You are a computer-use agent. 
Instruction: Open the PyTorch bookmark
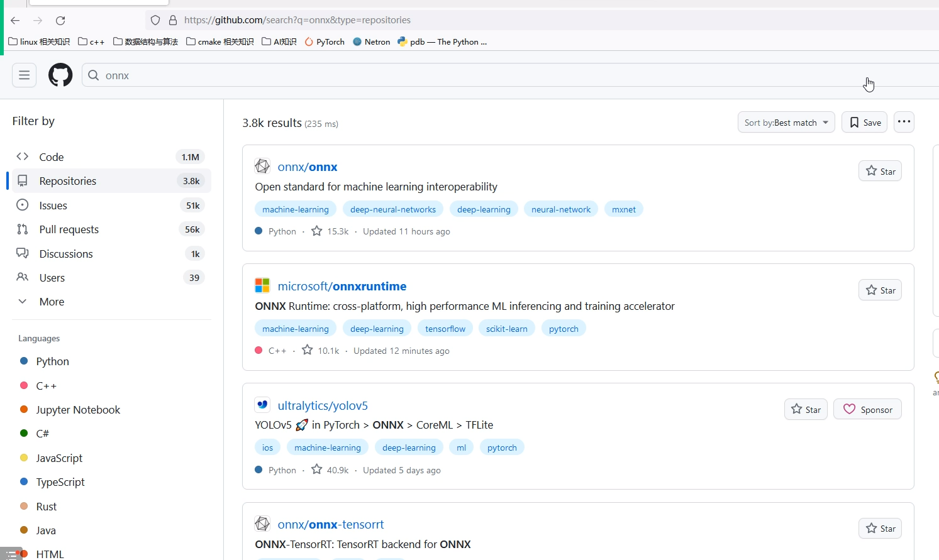pyautogui.click(x=325, y=42)
